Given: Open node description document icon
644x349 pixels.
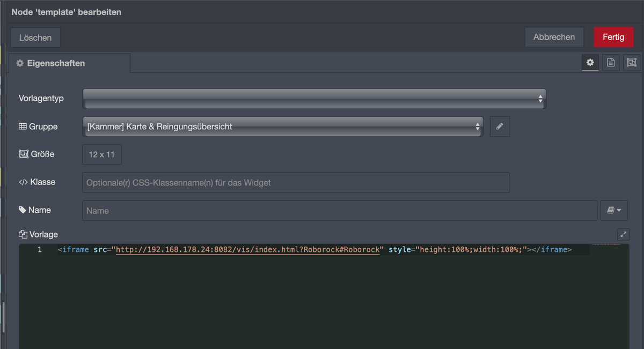Looking at the screenshot, I should 611,63.
